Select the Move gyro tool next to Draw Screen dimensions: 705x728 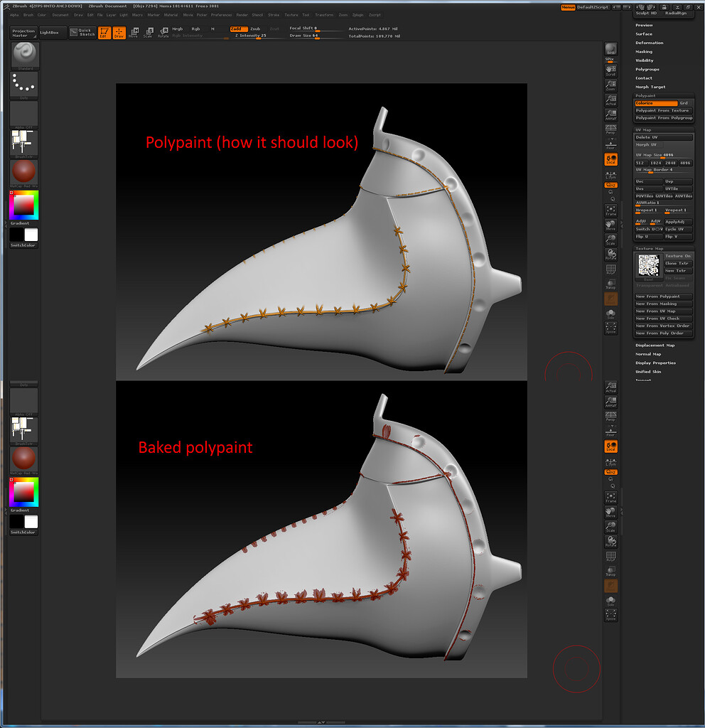134,32
